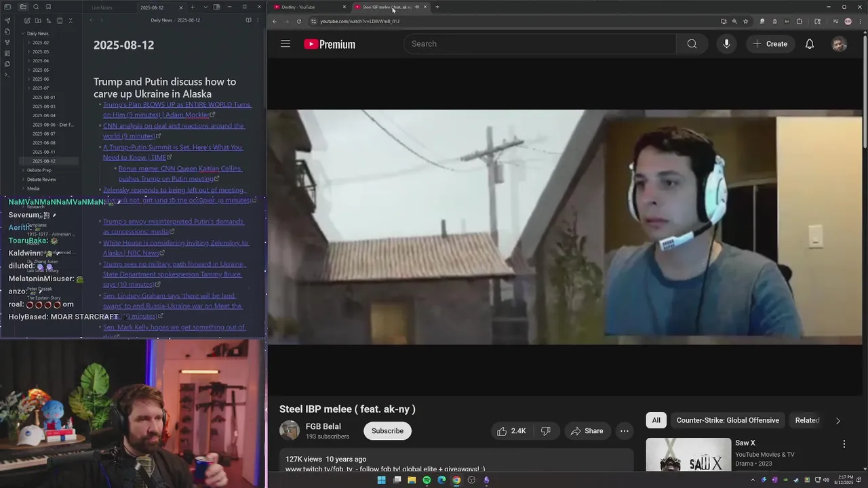Image resolution: width=868 pixels, height=488 pixels.
Task: Open video more actions ellipsis button
Action: click(624, 431)
